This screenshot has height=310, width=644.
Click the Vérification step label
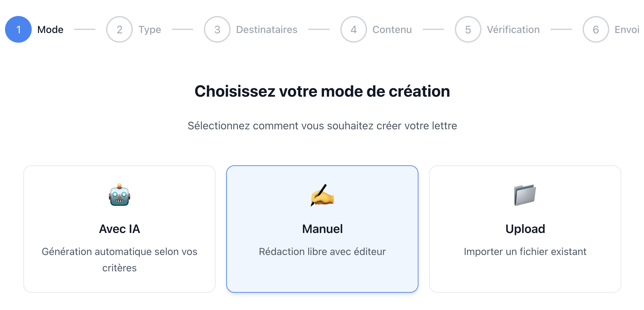pyautogui.click(x=513, y=29)
